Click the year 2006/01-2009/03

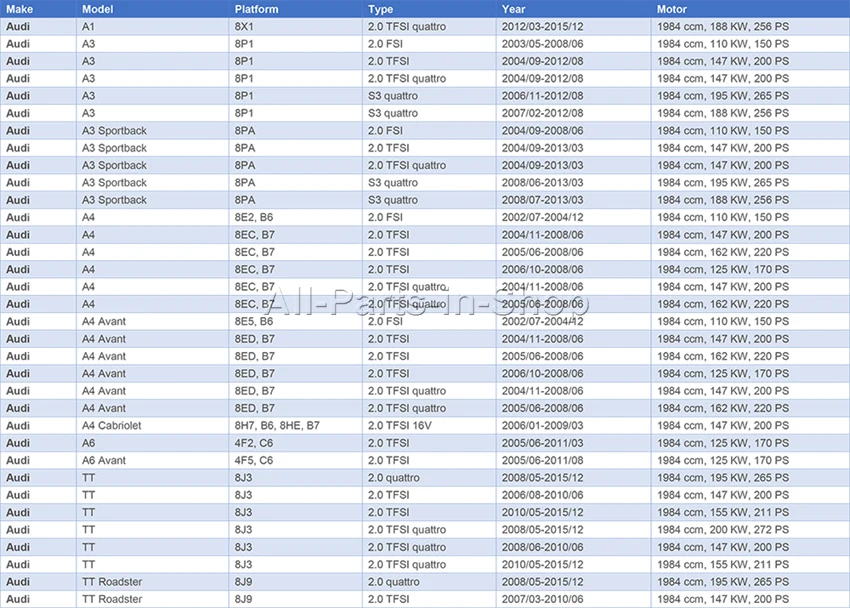click(x=542, y=425)
